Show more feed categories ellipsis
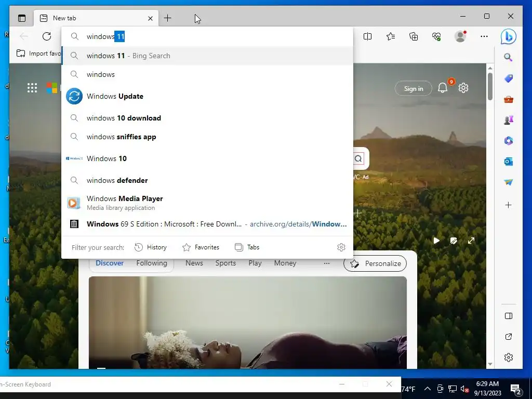The width and height of the screenshot is (532, 399). point(327,263)
